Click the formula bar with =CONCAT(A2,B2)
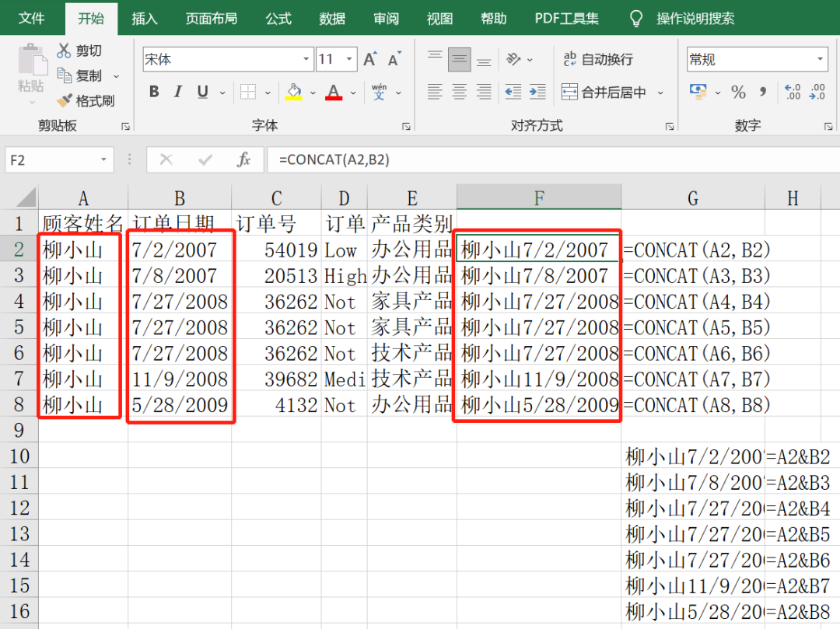The width and height of the screenshot is (840, 629). 554,159
